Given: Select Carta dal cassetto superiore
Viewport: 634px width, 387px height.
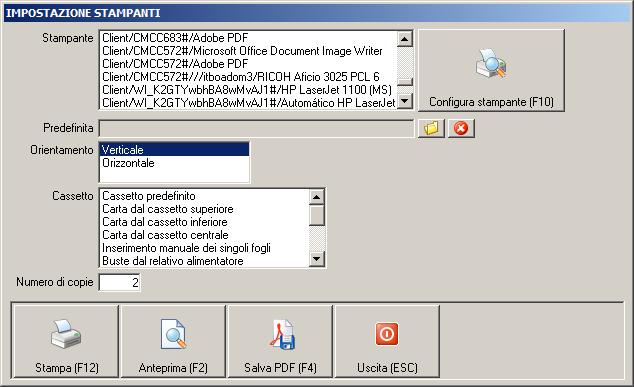Looking at the screenshot, I should click(205, 209).
